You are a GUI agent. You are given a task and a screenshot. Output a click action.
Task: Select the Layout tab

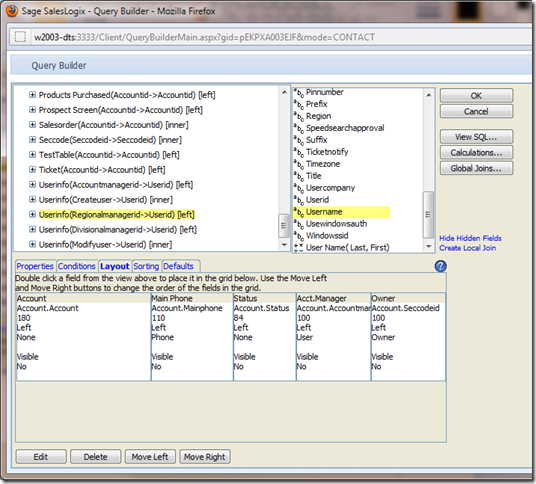click(115, 266)
